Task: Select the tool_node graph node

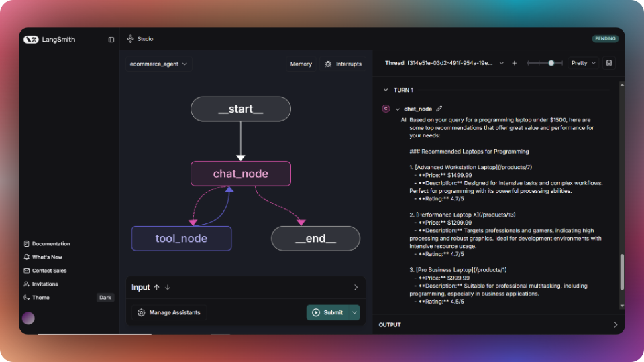Action: 181,239
